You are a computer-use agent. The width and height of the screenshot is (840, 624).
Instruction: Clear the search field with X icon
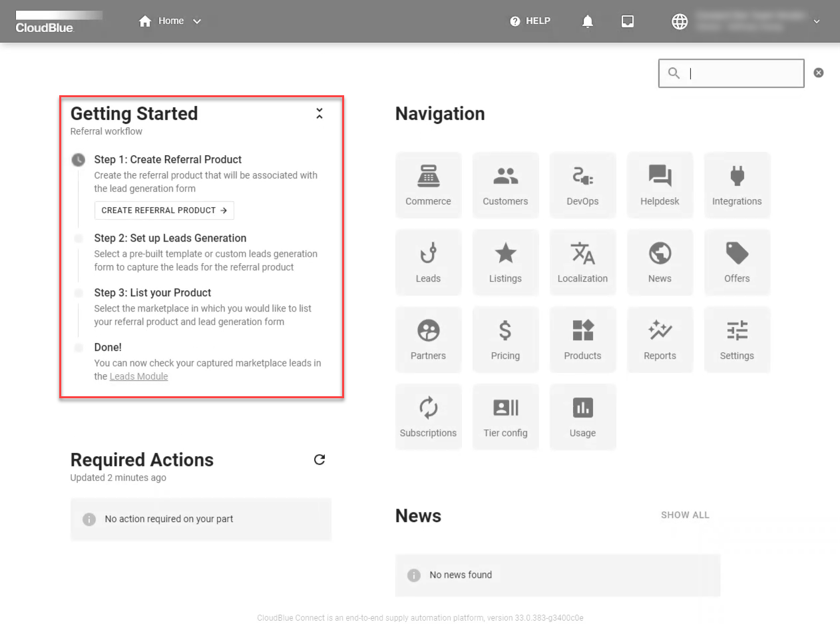pyautogui.click(x=819, y=73)
